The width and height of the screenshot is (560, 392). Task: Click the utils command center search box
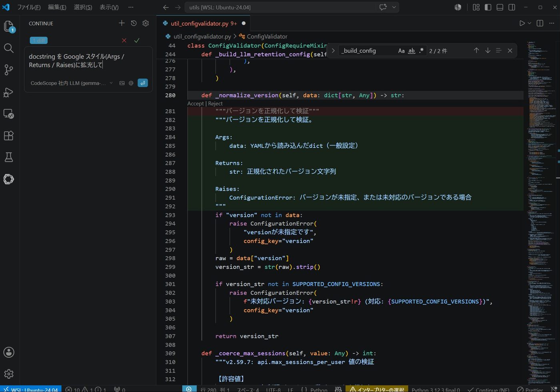[x=280, y=7]
